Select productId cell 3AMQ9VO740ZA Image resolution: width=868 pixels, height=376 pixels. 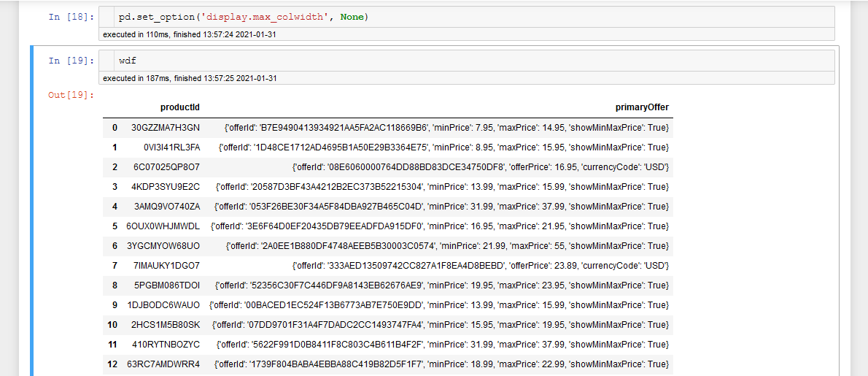click(166, 207)
